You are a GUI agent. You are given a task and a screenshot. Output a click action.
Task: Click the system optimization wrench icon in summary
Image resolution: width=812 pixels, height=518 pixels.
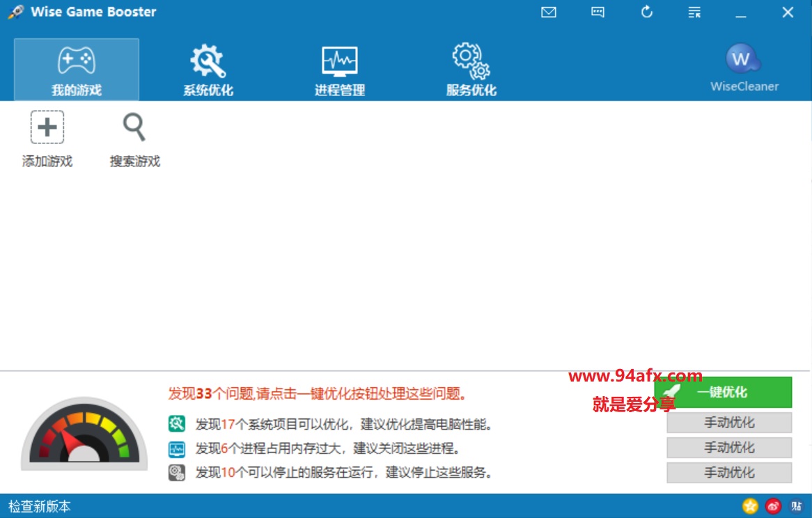pyautogui.click(x=177, y=424)
